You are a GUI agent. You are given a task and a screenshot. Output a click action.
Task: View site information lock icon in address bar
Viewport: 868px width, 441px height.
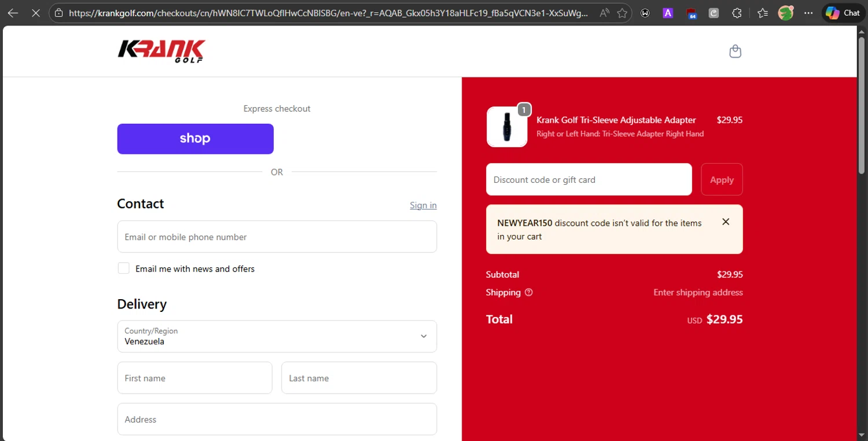tap(58, 13)
